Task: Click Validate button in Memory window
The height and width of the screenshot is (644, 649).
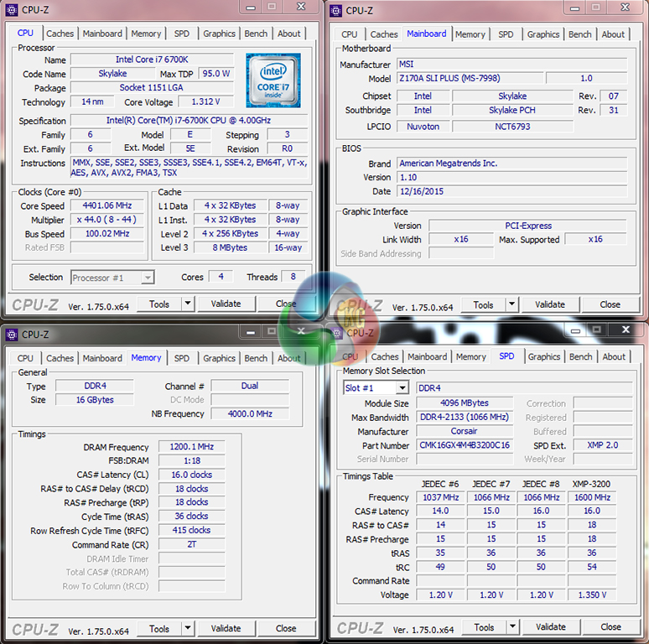Action: [226, 628]
